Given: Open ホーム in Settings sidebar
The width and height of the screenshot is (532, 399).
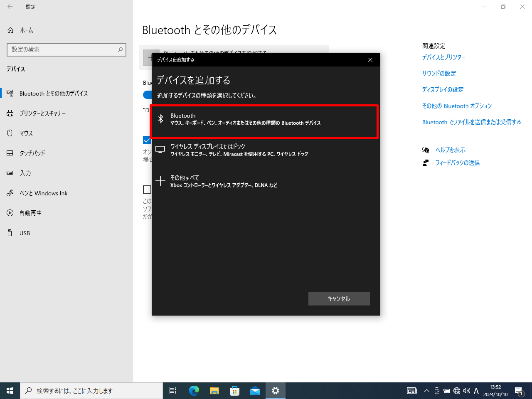Looking at the screenshot, I should click(66, 30).
